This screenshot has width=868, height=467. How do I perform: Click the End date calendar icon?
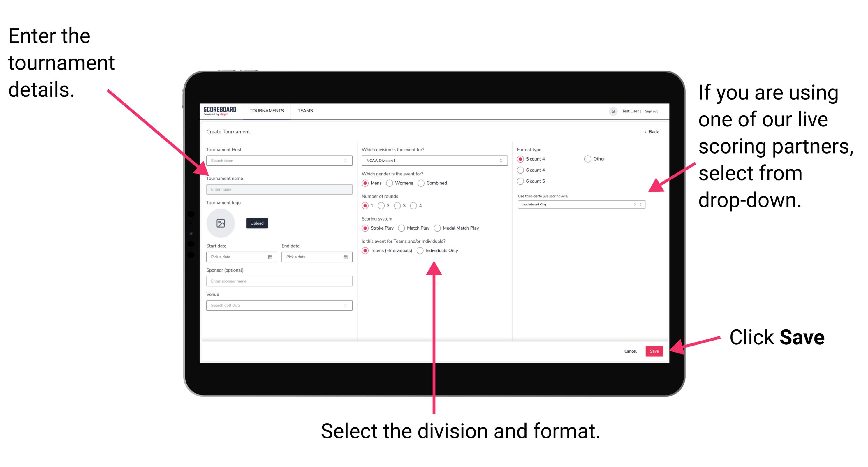[346, 257]
